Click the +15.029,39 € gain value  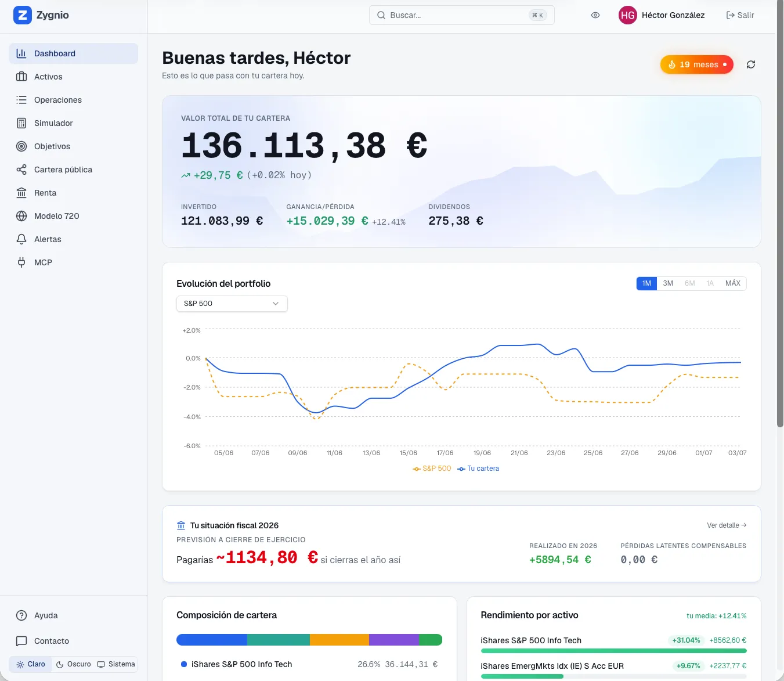(x=327, y=221)
